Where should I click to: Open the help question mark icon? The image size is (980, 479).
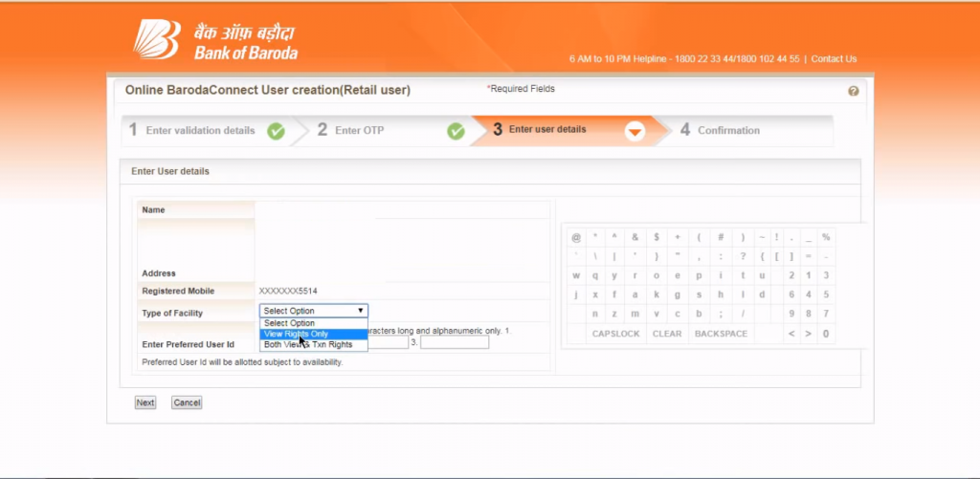[x=853, y=91]
